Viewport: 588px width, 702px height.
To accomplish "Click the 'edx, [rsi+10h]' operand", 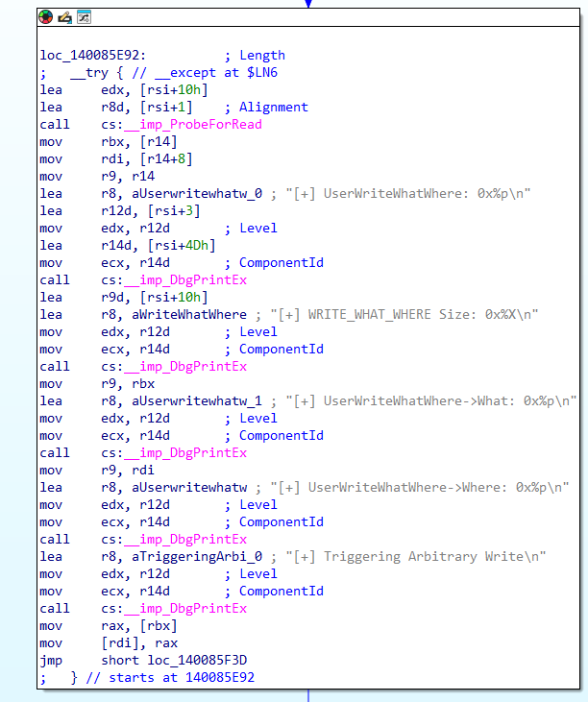I will [154, 90].
